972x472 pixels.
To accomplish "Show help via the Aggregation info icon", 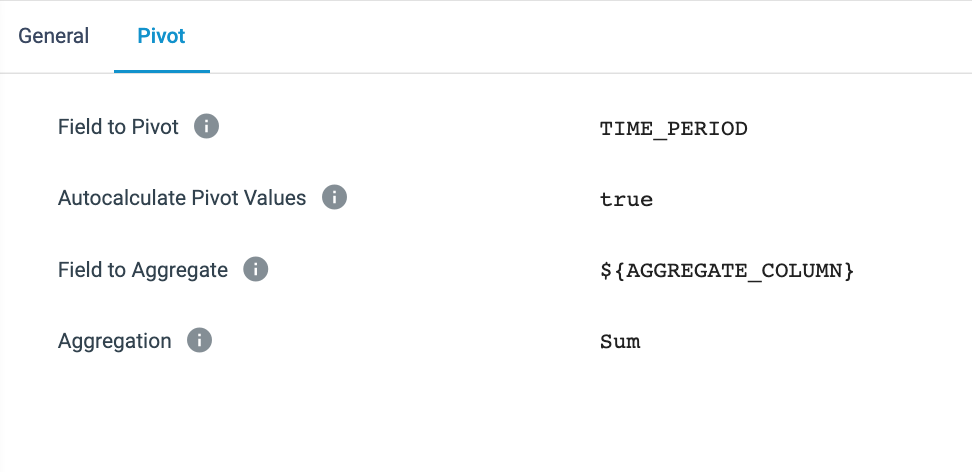I will click(200, 341).
